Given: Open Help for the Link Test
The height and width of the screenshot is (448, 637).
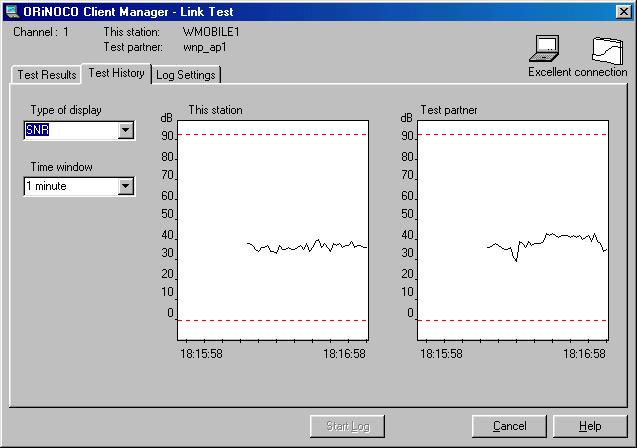Looking at the screenshot, I should click(x=590, y=426).
